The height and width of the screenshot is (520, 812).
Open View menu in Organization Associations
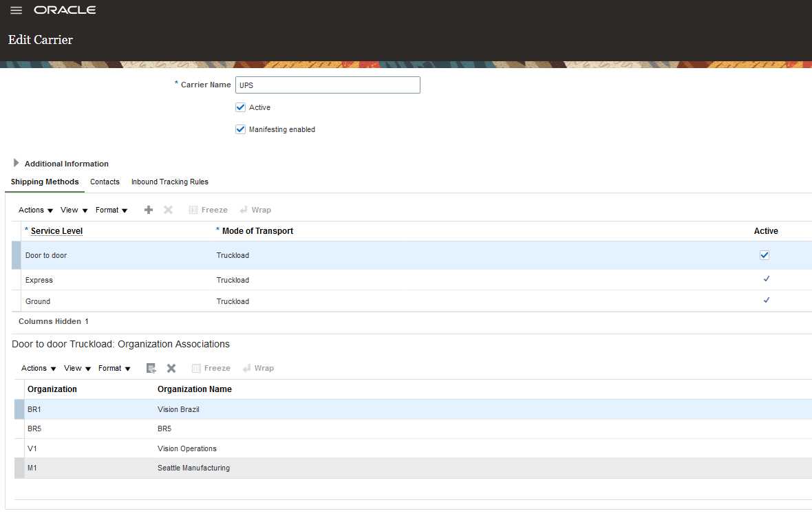click(77, 368)
